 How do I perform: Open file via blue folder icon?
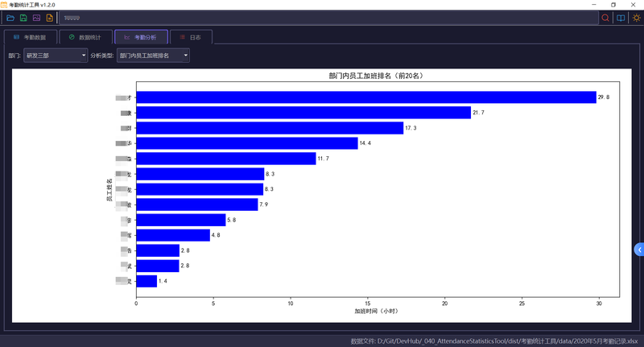[x=10, y=18]
